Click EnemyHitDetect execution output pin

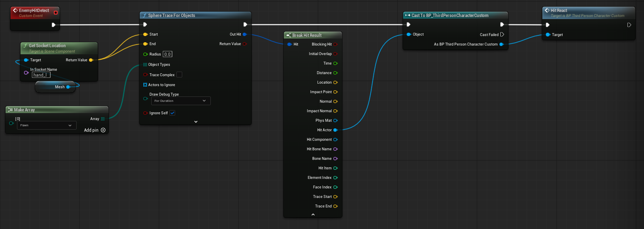[53, 25]
